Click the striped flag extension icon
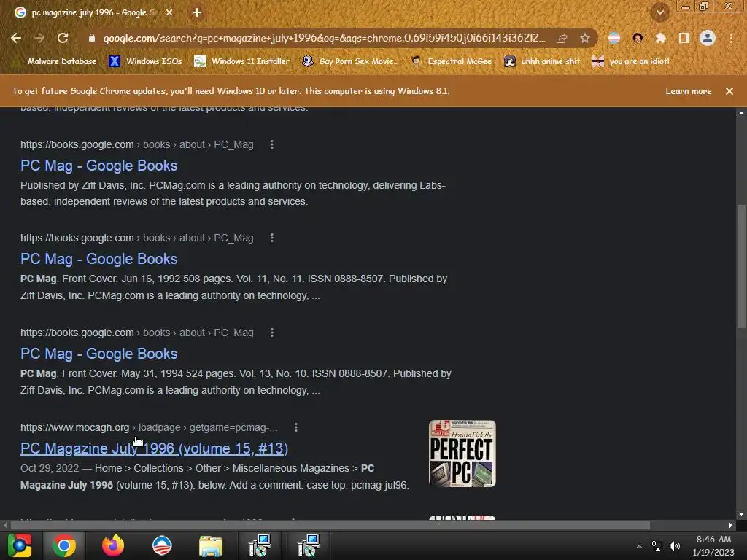Screen dimensions: 747x560 614,38
